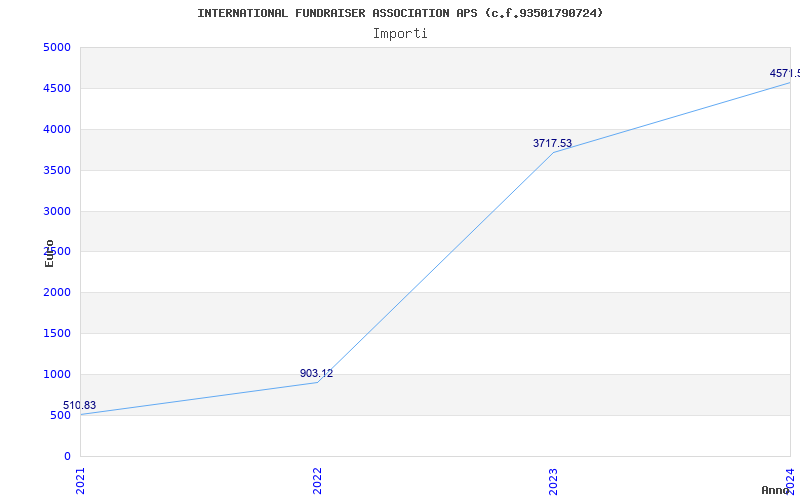Click the 2024 data label at the right edge
800x500 pixels.
[x=785, y=73]
